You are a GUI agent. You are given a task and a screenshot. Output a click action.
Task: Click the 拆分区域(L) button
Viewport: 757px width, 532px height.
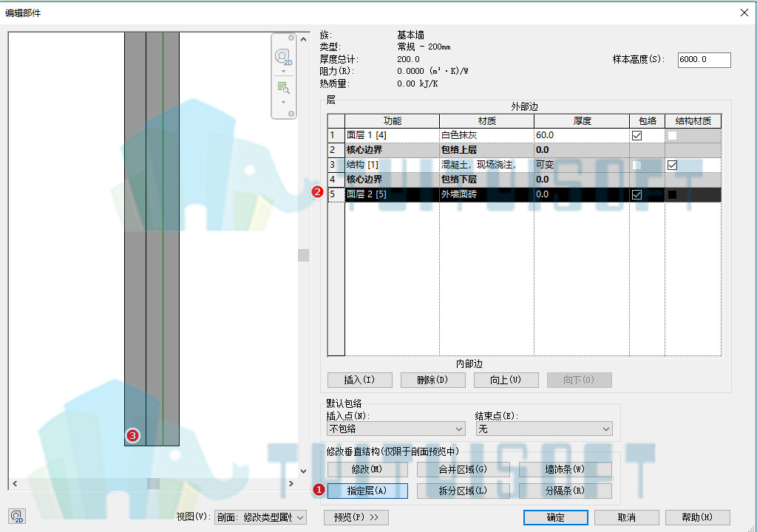[x=463, y=491]
